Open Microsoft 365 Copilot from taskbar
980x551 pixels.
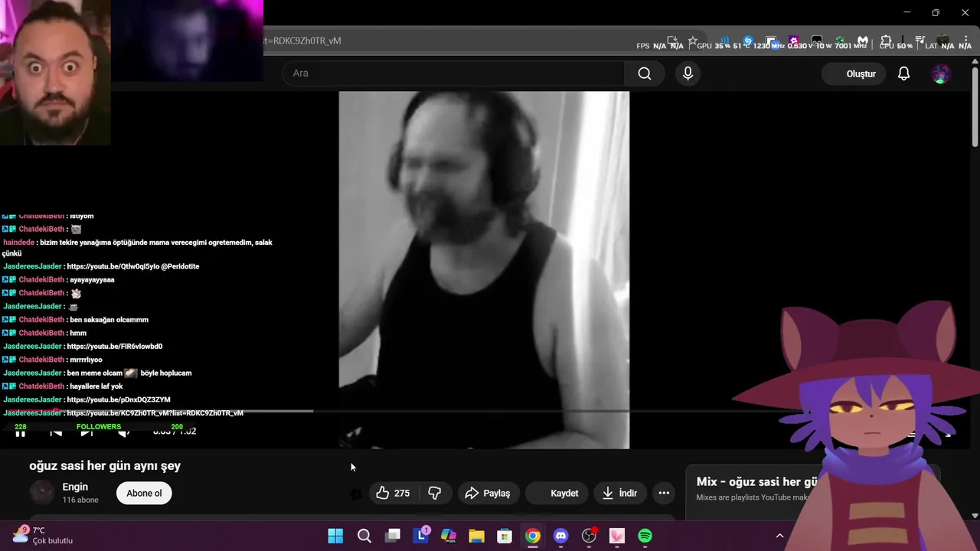point(449,536)
